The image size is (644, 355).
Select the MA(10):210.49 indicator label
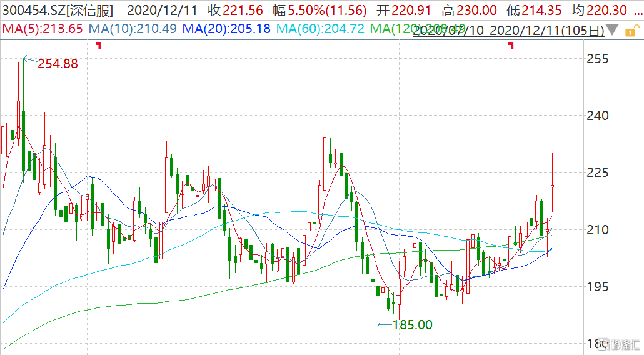click(133, 29)
